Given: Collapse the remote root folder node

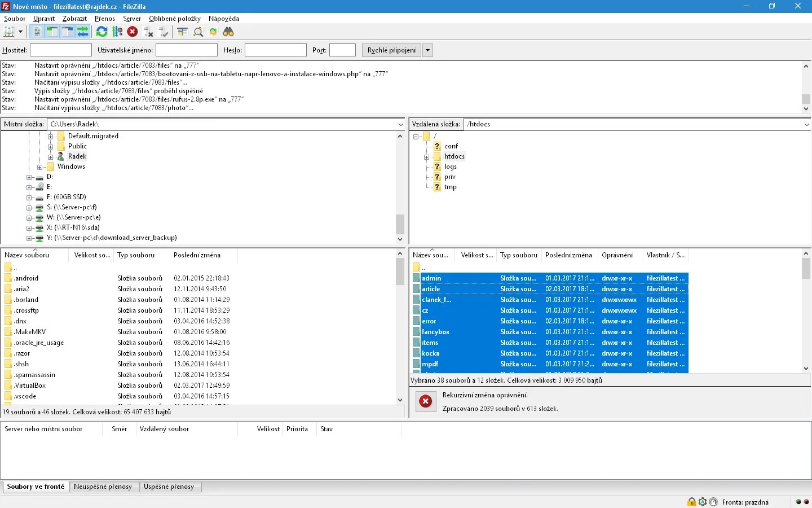Looking at the screenshot, I should [x=416, y=136].
